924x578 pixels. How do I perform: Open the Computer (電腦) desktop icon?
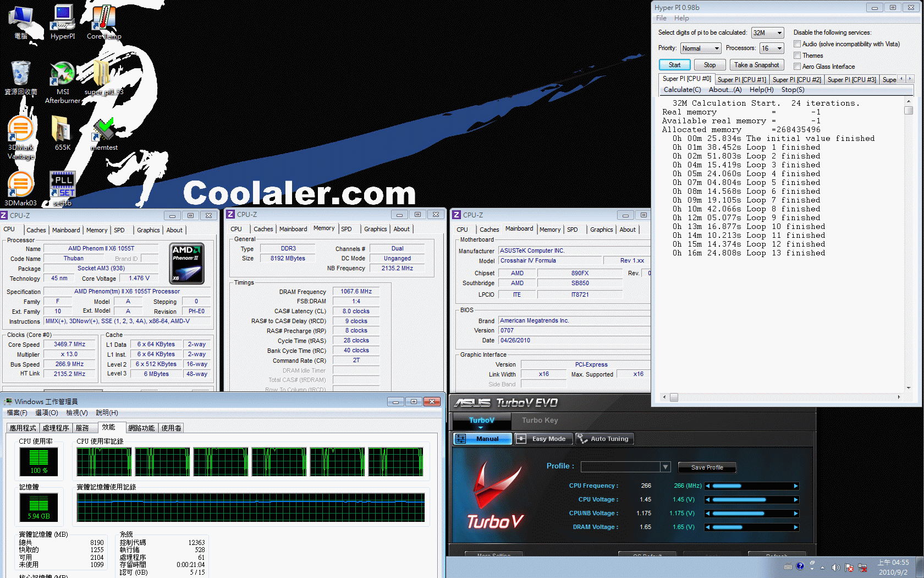click(x=21, y=22)
